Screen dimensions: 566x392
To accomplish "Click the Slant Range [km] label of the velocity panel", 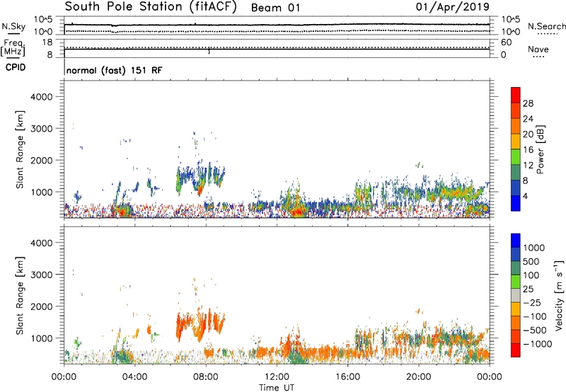I will pyautogui.click(x=20, y=296).
